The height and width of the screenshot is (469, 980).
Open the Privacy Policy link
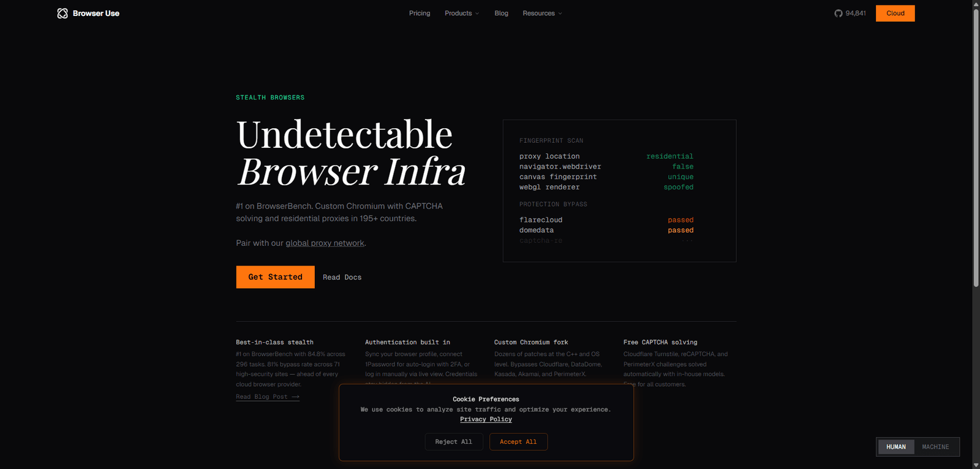[x=486, y=419]
